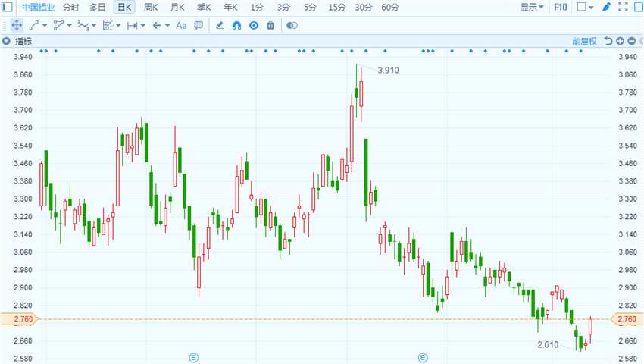Toggle the left sidebar panel icon
The image size is (644, 364).
pyautogui.click(x=7, y=7)
